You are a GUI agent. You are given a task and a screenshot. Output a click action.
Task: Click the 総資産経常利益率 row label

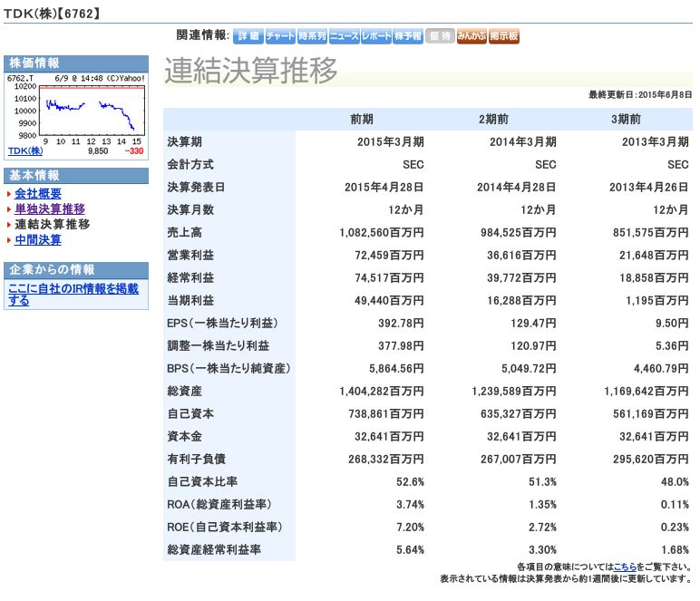[214, 549]
